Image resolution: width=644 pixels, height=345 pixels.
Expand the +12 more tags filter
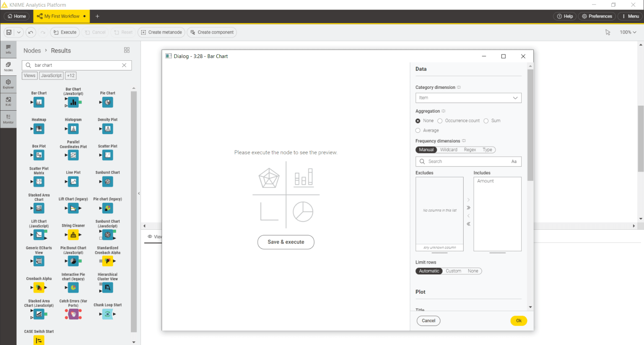[x=71, y=75]
